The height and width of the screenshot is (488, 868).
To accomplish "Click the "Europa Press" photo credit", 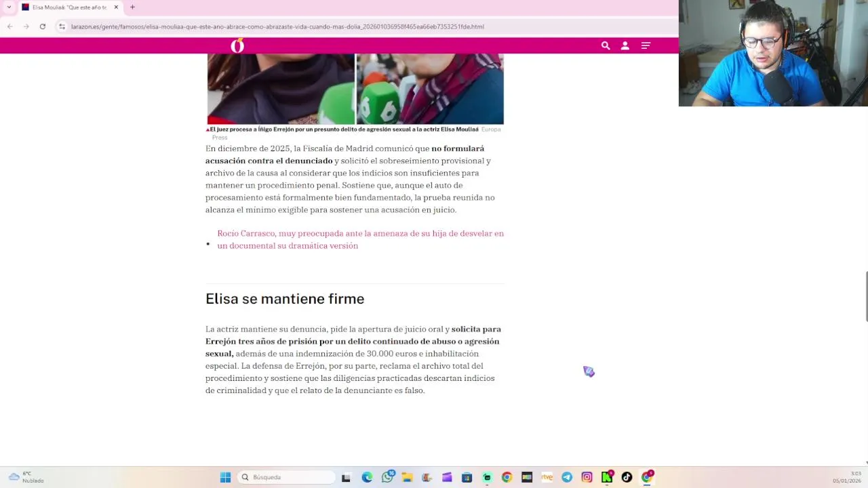I will pyautogui.click(x=490, y=129).
